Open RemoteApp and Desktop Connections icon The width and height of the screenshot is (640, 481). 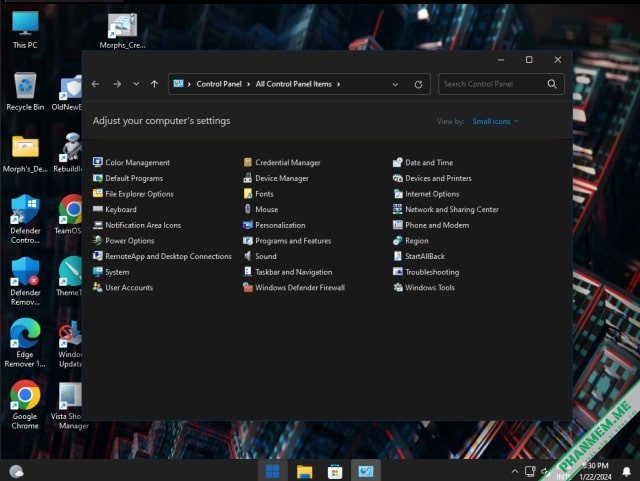(98, 256)
